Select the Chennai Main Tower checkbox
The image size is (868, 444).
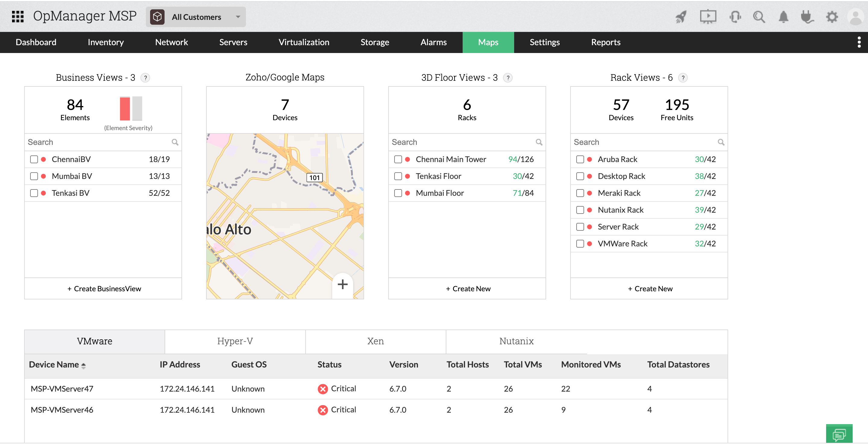pyautogui.click(x=398, y=159)
